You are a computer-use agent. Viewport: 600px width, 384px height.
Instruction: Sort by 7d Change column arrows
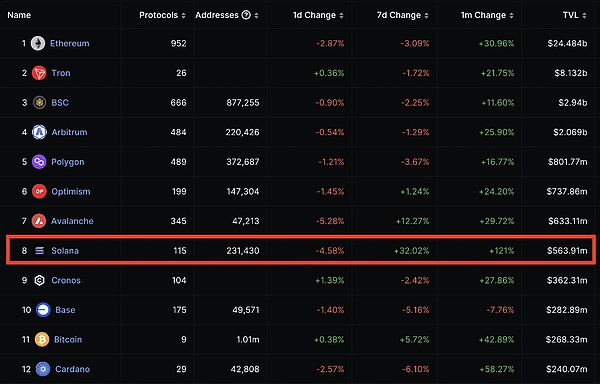click(x=426, y=15)
